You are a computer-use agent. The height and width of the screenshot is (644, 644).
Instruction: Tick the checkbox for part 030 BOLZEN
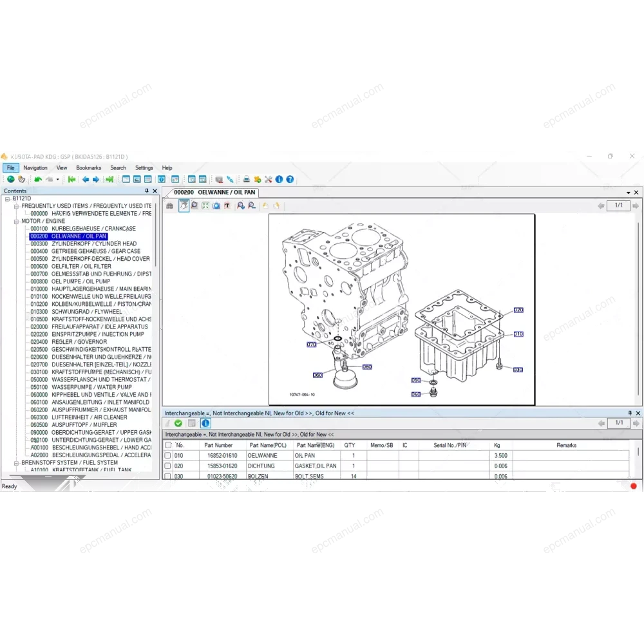tap(167, 477)
